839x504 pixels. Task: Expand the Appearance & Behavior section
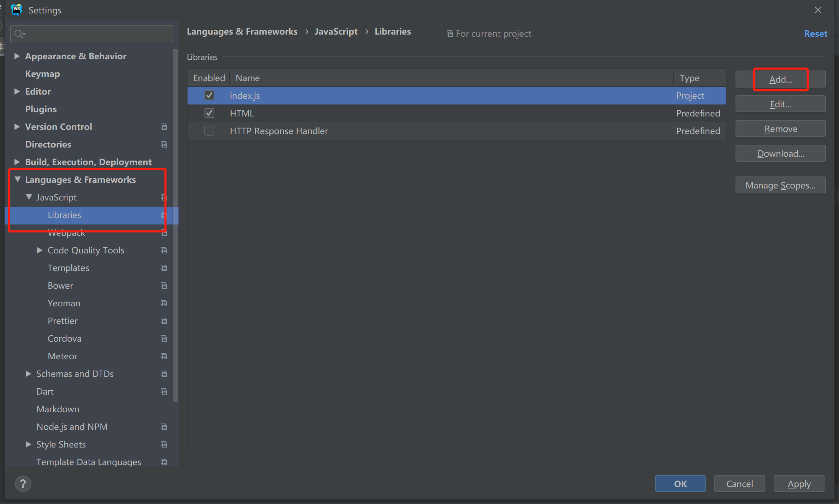(17, 56)
